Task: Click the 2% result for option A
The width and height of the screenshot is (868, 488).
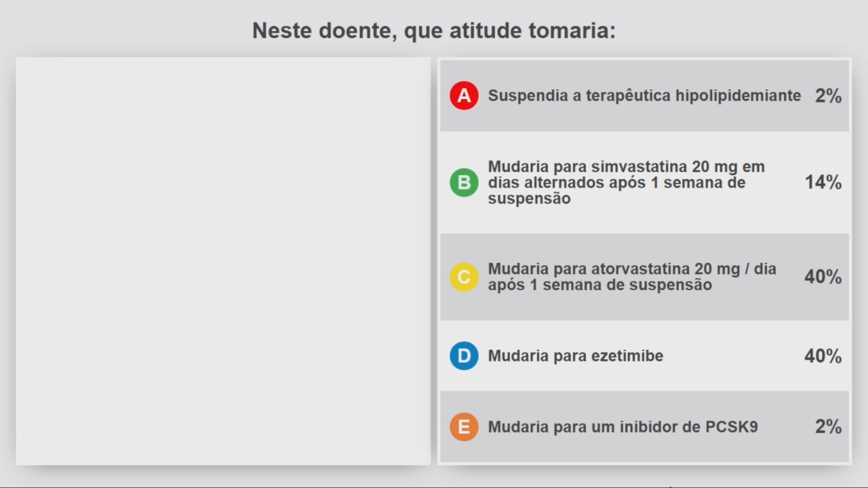Action: (828, 96)
